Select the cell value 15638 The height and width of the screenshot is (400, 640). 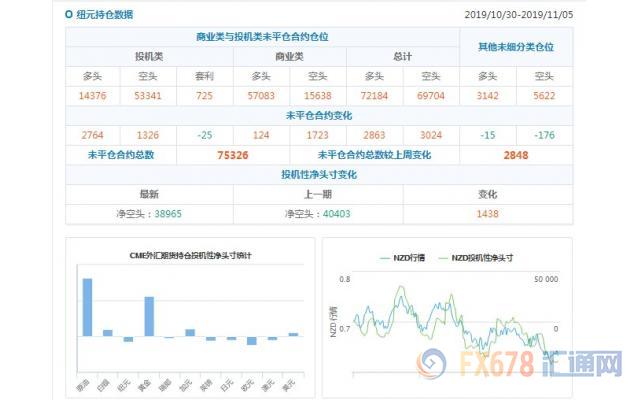(318, 96)
